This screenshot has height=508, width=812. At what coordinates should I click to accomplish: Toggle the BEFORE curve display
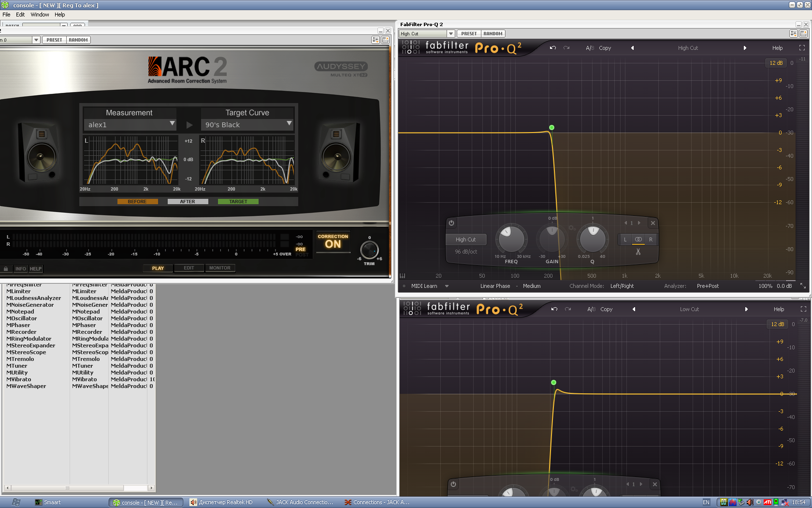coord(137,201)
